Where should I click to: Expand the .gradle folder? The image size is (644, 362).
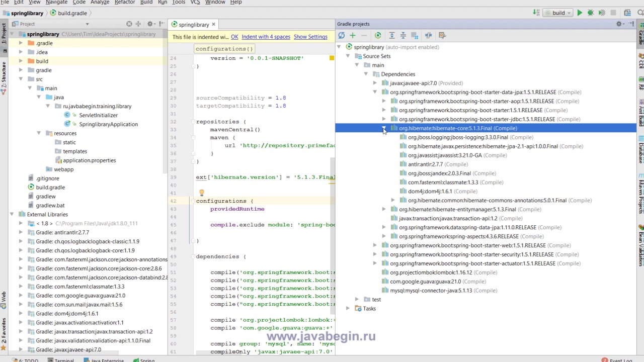[21, 43]
